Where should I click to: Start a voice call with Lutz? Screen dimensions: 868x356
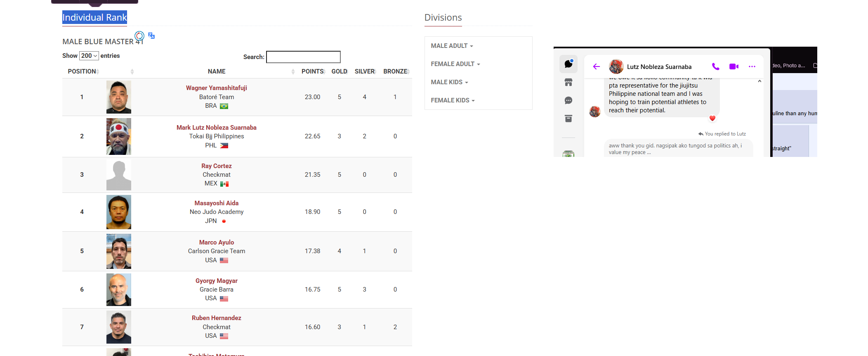[x=716, y=66]
